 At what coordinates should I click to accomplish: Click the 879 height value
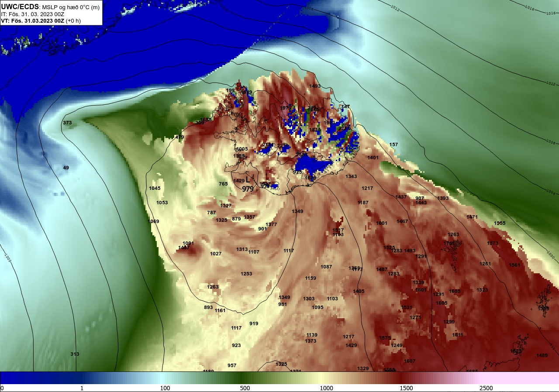[236, 219]
